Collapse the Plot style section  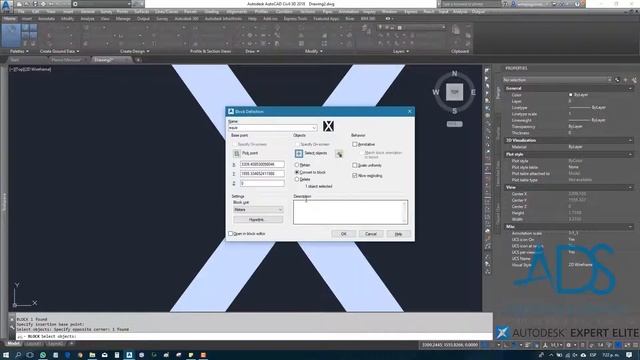pyautogui.click(x=630, y=154)
